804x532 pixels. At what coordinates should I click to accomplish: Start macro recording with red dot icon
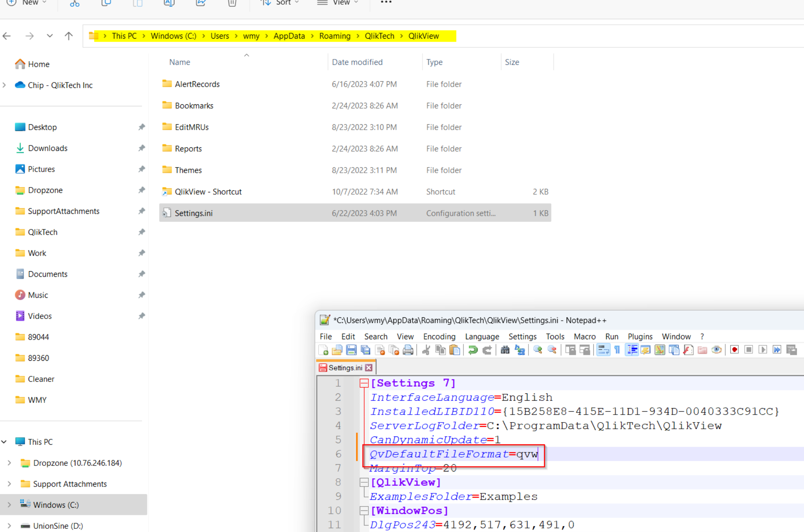pos(734,350)
